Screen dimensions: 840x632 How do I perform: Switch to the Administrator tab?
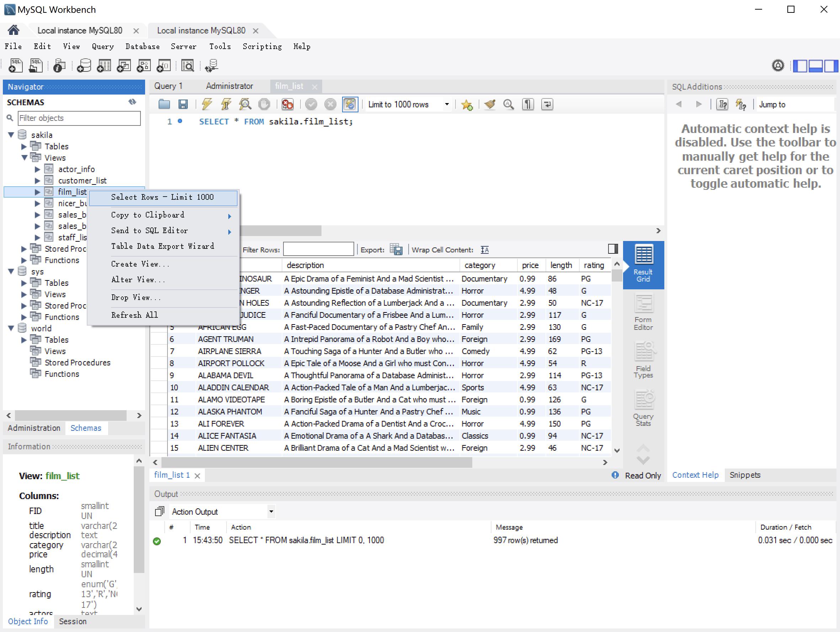pos(229,86)
